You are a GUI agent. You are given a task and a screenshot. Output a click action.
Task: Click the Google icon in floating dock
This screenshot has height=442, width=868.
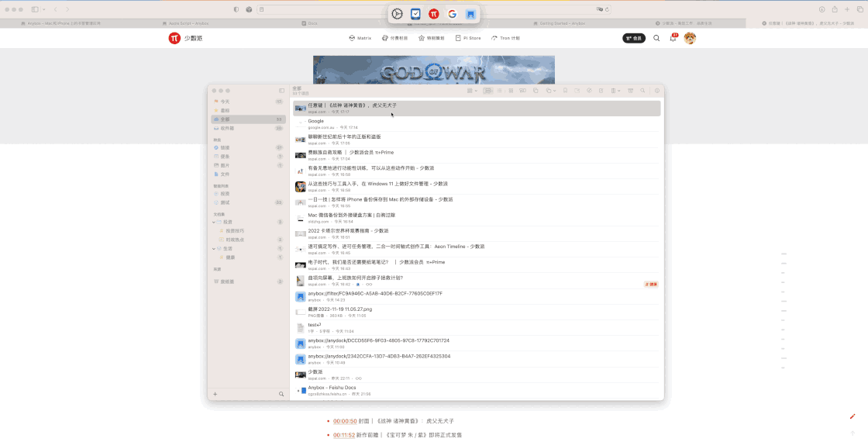click(x=453, y=14)
